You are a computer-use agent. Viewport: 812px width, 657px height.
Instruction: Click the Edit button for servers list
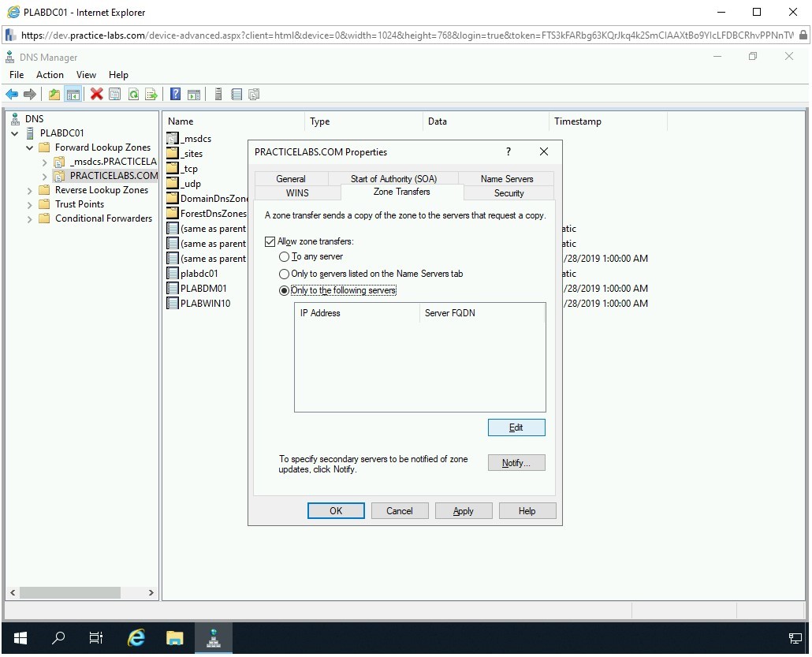pos(516,427)
